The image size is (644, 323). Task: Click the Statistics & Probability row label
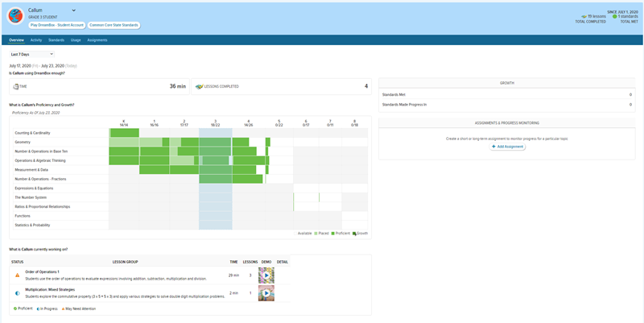click(x=32, y=226)
